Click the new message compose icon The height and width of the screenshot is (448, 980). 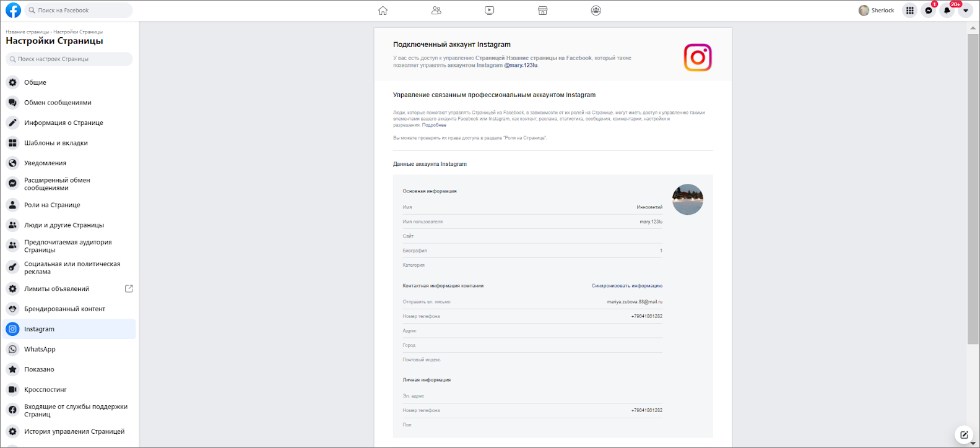click(964, 435)
